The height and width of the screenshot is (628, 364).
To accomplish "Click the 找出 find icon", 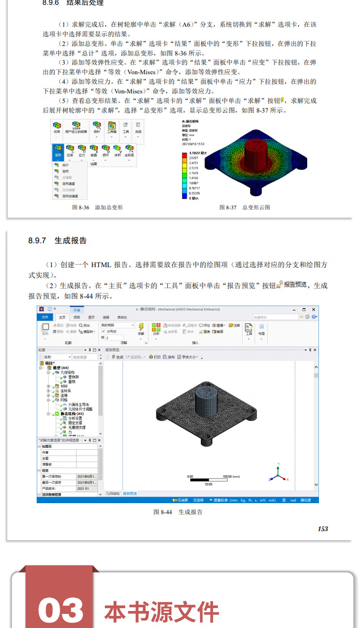I will tap(84, 325).
